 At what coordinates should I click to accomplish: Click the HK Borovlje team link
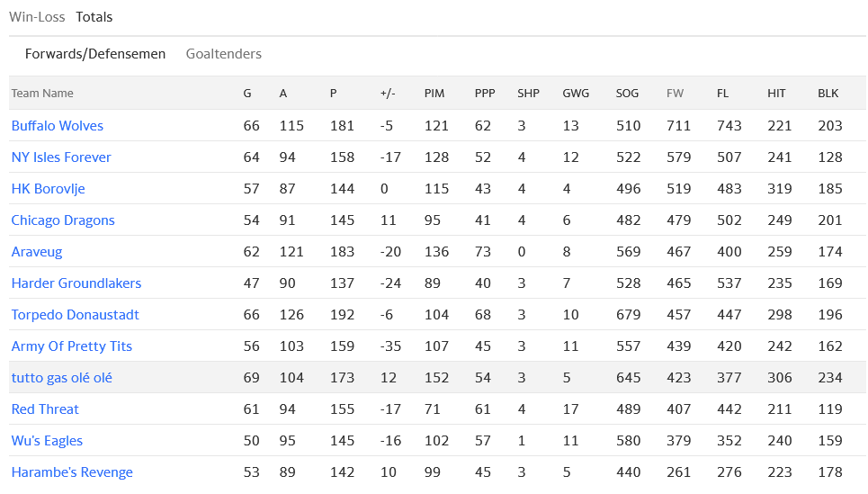click(x=49, y=189)
